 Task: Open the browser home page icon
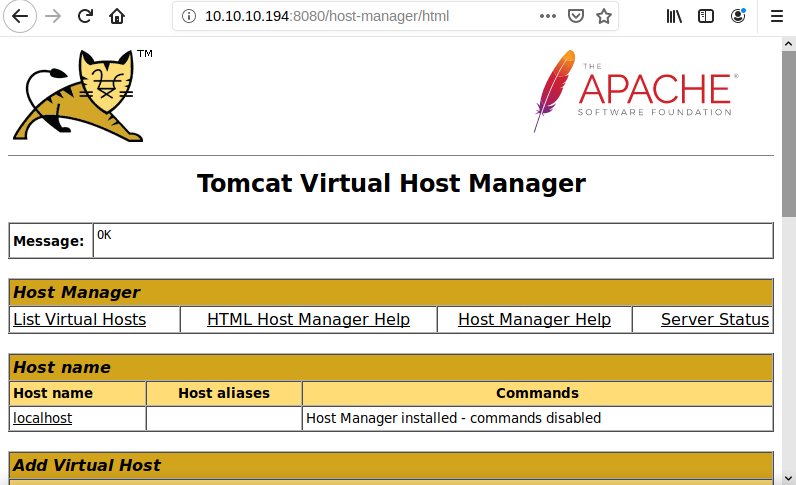click(x=117, y=16)
